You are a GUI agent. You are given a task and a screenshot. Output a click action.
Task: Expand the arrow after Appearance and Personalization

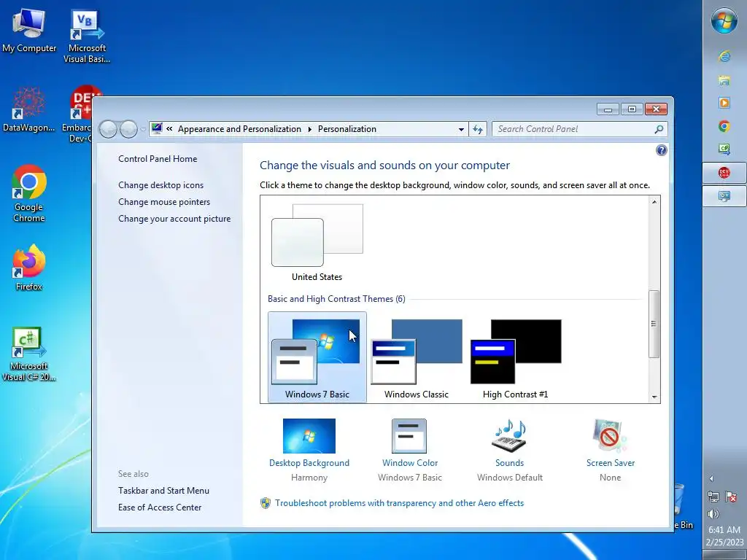(309, 129)
